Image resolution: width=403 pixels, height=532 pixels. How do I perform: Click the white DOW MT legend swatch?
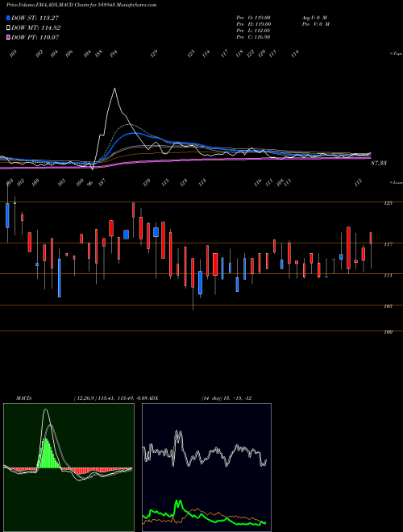point(8,27)
